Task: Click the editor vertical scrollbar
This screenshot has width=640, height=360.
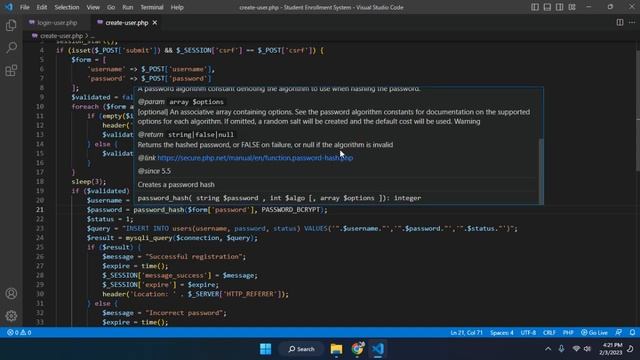Action: (638, 110)
